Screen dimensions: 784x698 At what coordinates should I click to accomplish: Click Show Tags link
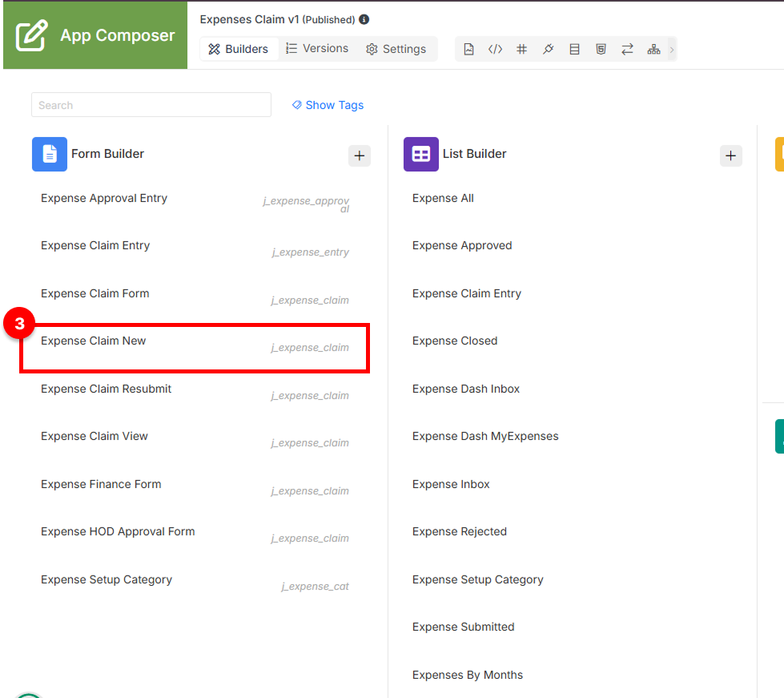pos(328,105)
